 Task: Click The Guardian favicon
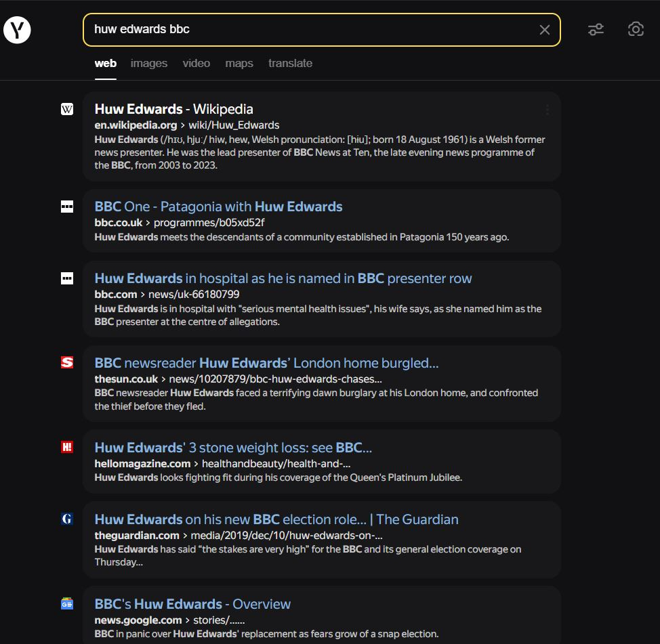click(x=67, y=519)
